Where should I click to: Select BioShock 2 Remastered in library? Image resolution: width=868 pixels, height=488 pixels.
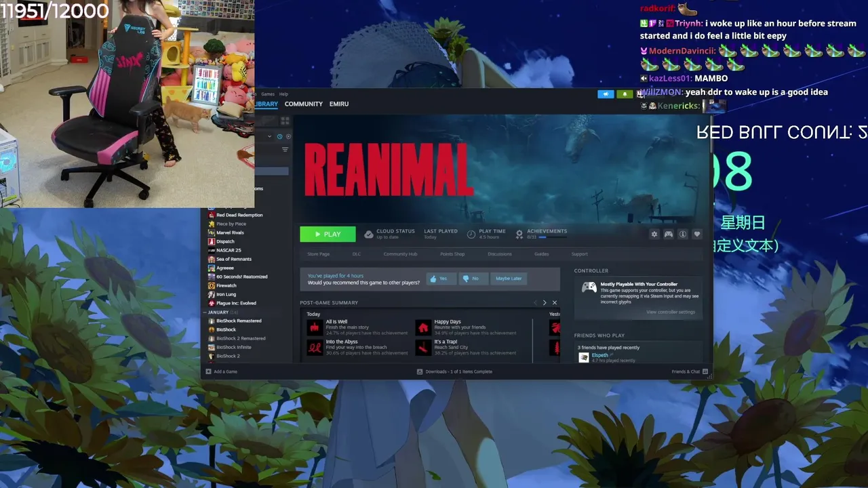(237, 338)
